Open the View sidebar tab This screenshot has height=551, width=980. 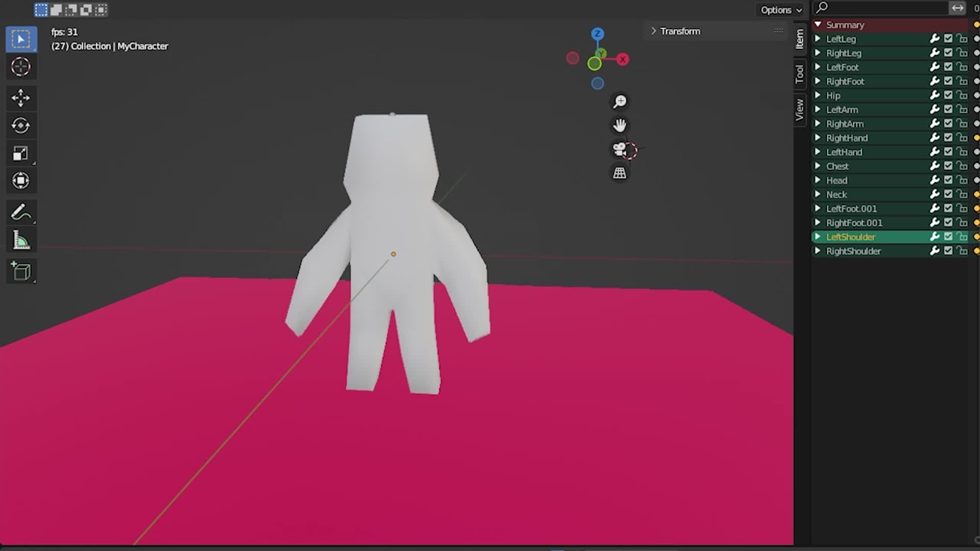800,110
